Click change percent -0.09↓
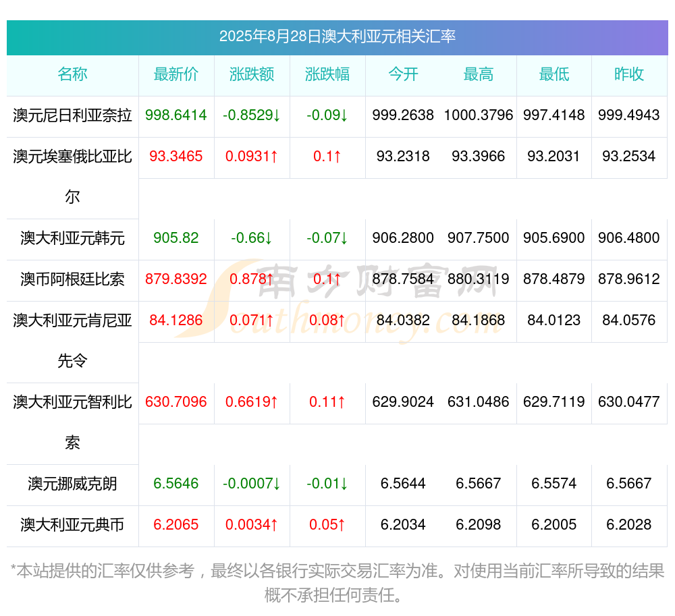Screen dimensions: 675x616 tap(327, 115)
